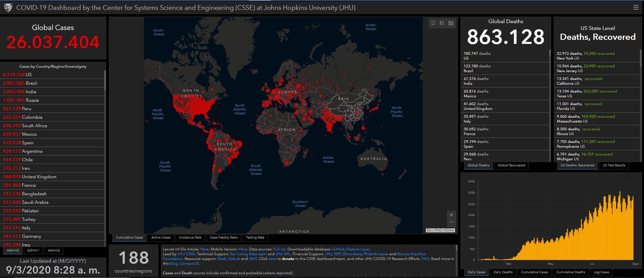This screenshot has width=644, height=278.
Task: Select the Admin0 tab
Action: click(x=13, y=250)
